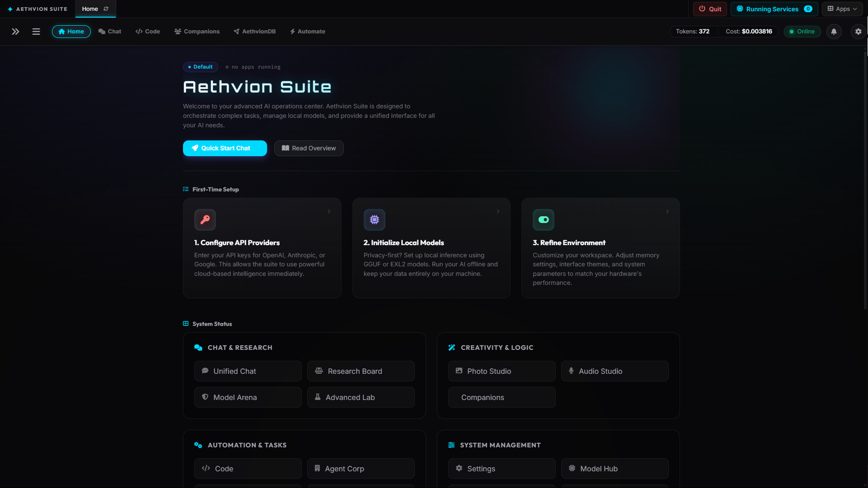
Task: Open the AethvionDB nav tab
Action: (254, 32)
